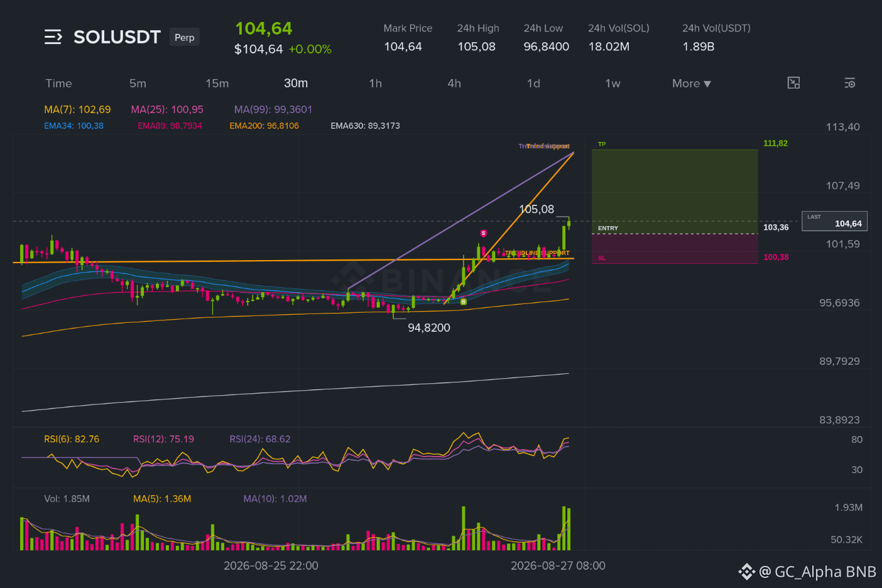The height and width of the screenshot is (588, 882).
Task: Click the pink S sell marker
Action: [x=483, y=233]
